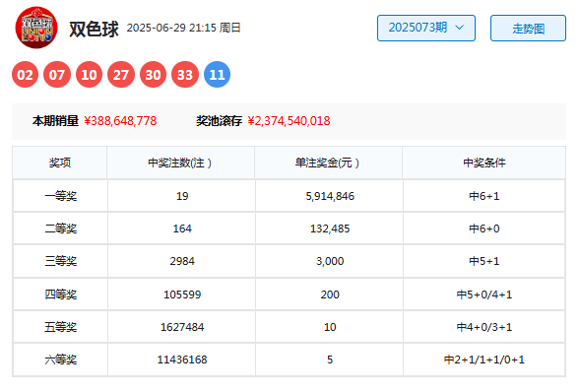
Task: Select the 二等奖 row label
Action: point(61,229)
